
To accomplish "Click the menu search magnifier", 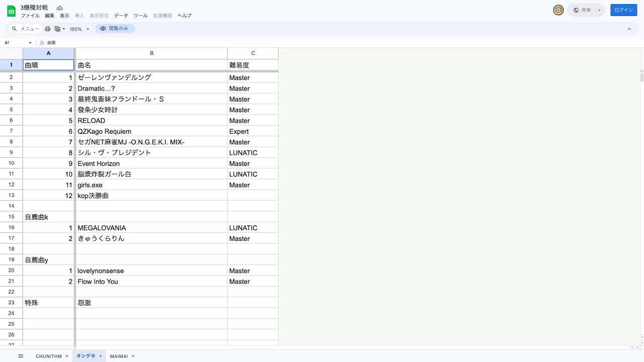I will click(x=15, y=29).
